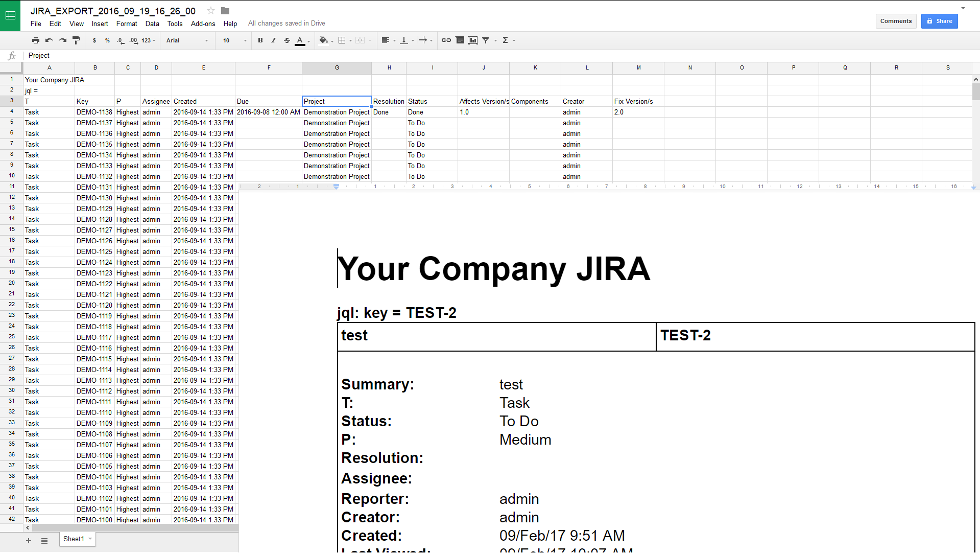Screen dimensions: 980x554
Task: Open the Edit menu
Action: click(x=55, y=24)
